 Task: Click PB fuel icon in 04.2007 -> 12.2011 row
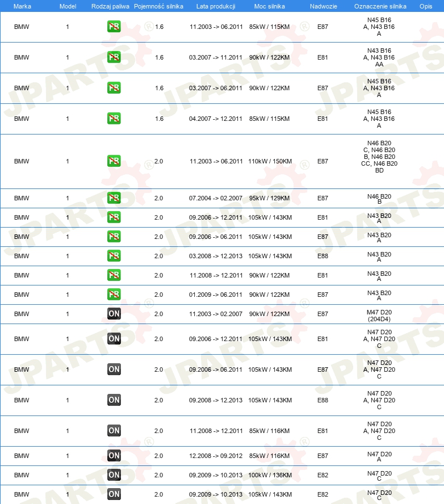point(114,118)
